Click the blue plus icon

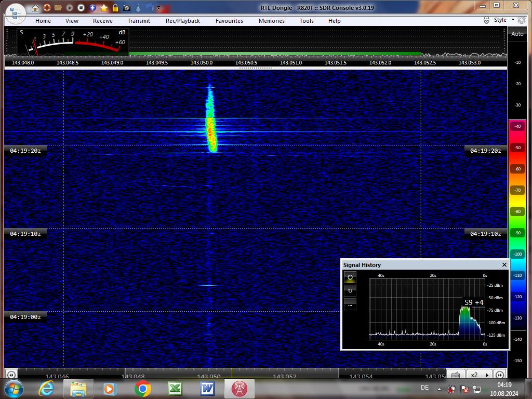click(92, 7)
